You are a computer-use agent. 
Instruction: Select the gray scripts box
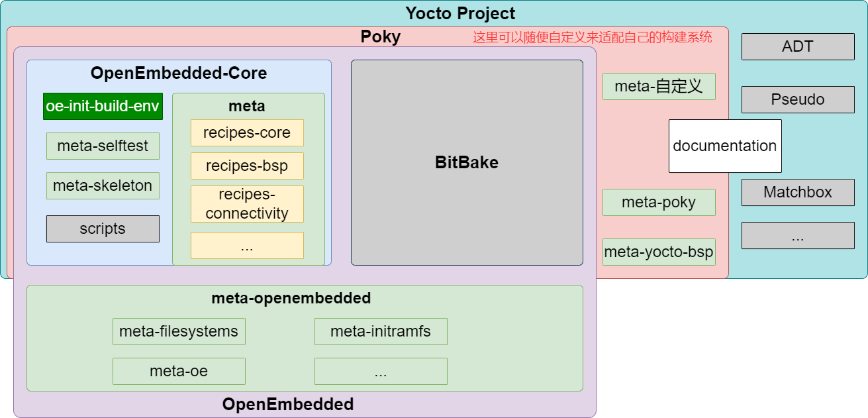coord(103,229)
